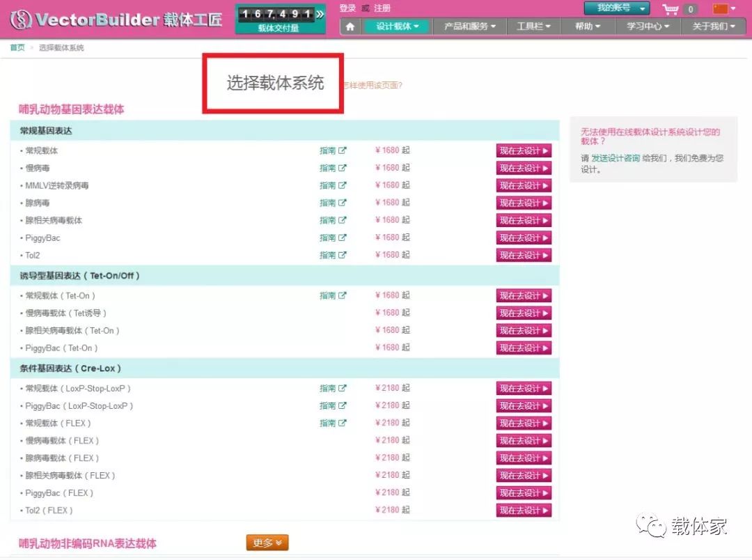Click the 发送设计咨询 link
Screen dimensions: 752x560
[616, 158]
